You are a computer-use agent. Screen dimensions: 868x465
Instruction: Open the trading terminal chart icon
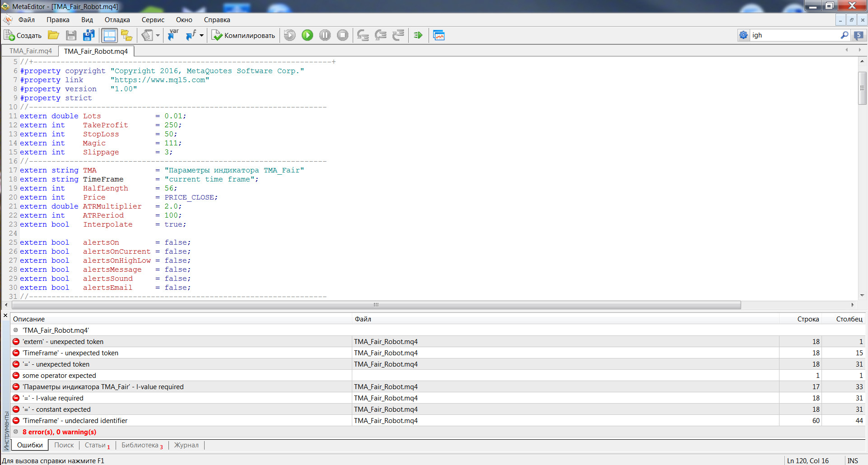coord(439,35)
